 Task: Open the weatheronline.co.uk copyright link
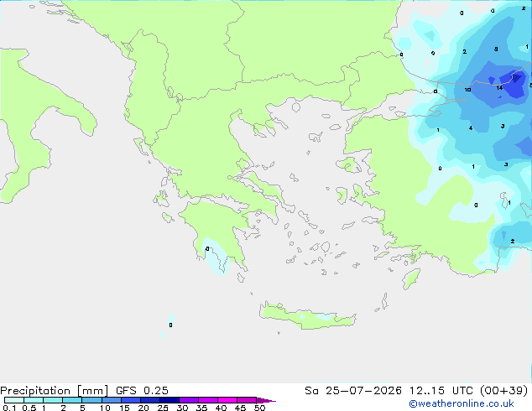point(461,403)
